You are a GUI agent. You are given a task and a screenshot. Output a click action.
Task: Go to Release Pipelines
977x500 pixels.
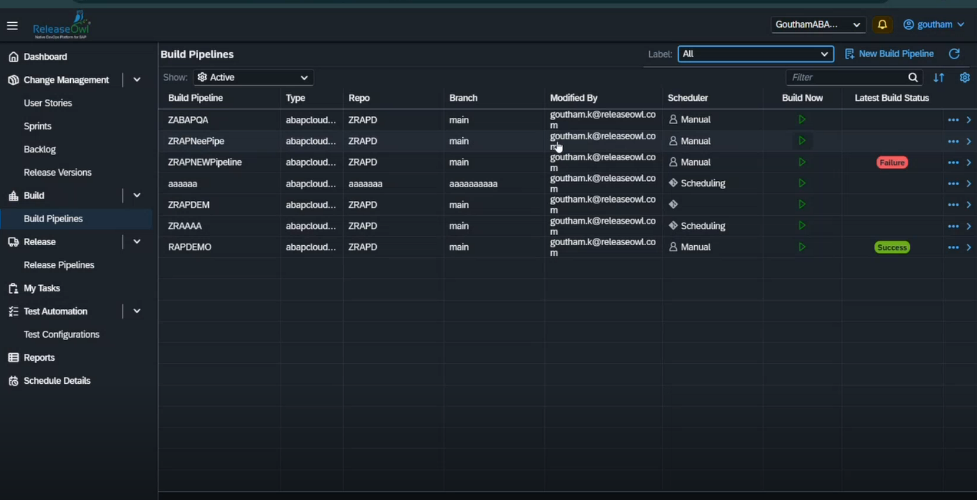tap(59, 265)
